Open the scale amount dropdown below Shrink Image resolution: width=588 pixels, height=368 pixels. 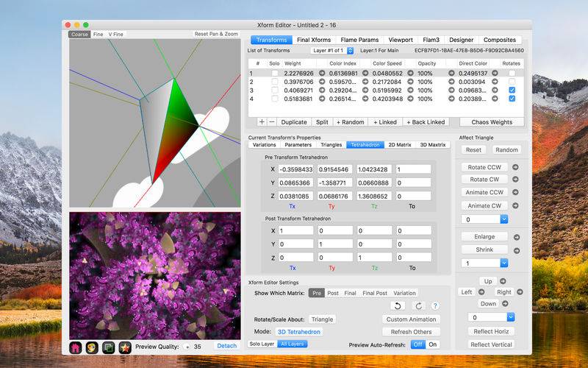(x=484, y=263)
